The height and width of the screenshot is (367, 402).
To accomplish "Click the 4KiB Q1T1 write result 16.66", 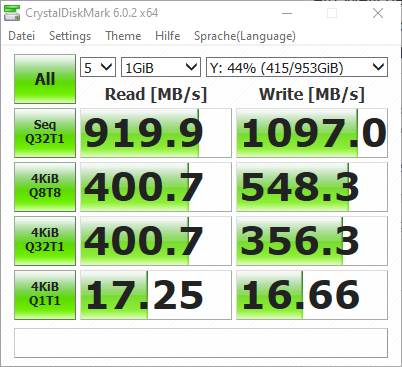I will coord(312,295).
